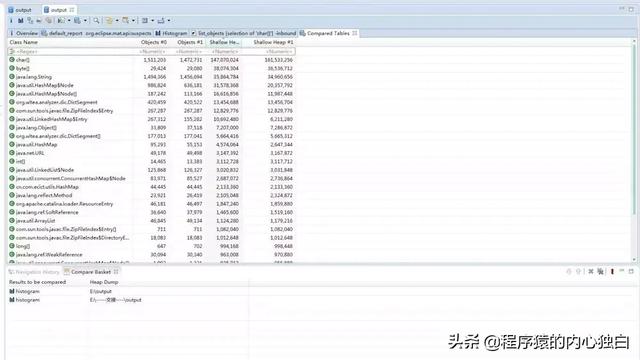The height and width of the screenshot is (360, 640).
Task: Select the java.util.LinkedList$Node row
Action: click(x=151, y=170)
